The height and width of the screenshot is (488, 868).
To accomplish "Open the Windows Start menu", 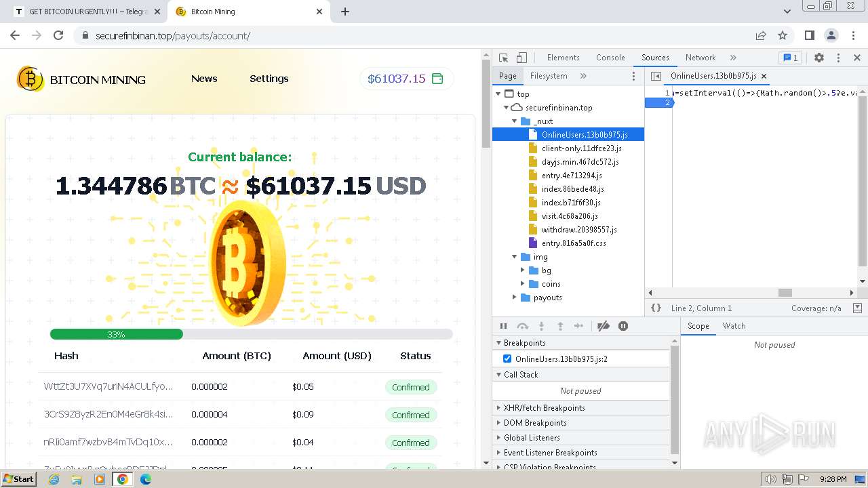I will click(x=19, y=479).
